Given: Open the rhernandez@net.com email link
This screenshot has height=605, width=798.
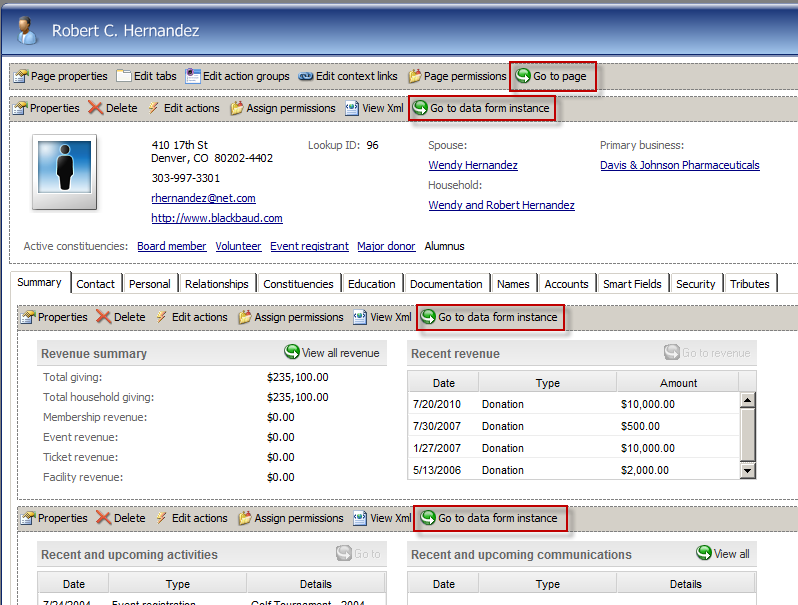Looking at the screenshot, I should (203, 198).
